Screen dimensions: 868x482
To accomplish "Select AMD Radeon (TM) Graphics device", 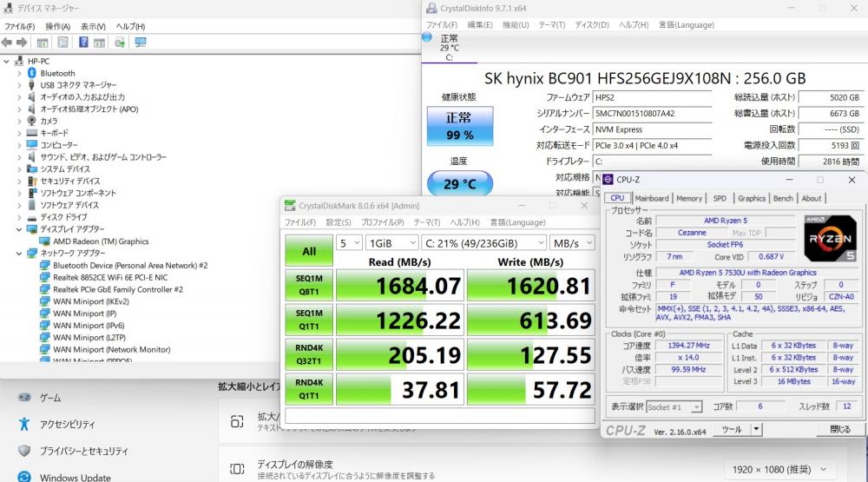I will click(x=100, y=241).
